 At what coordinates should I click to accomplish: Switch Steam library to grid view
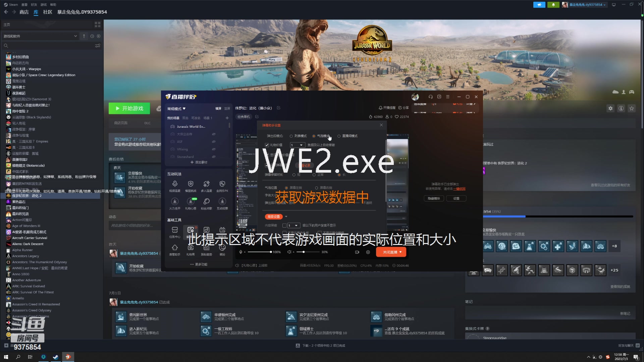coord(98,24)
